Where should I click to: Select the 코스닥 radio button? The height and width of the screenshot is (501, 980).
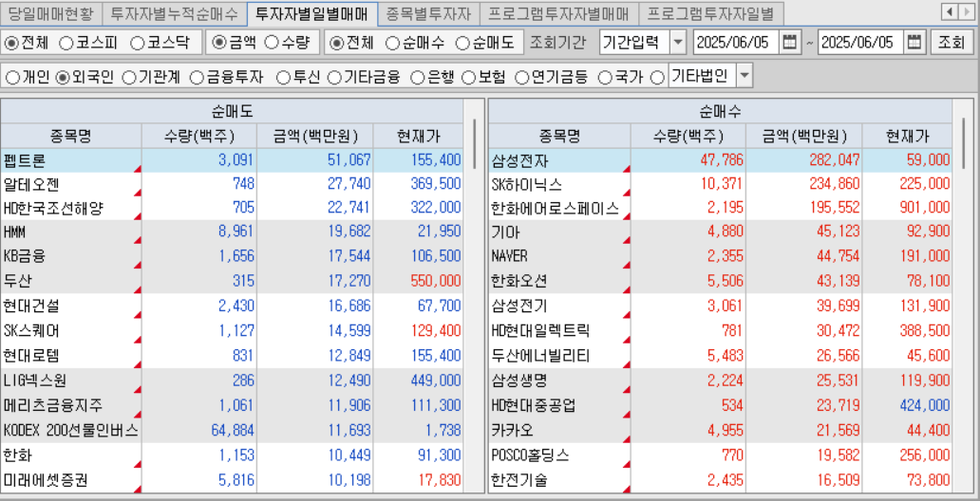(x=137, y=43)
